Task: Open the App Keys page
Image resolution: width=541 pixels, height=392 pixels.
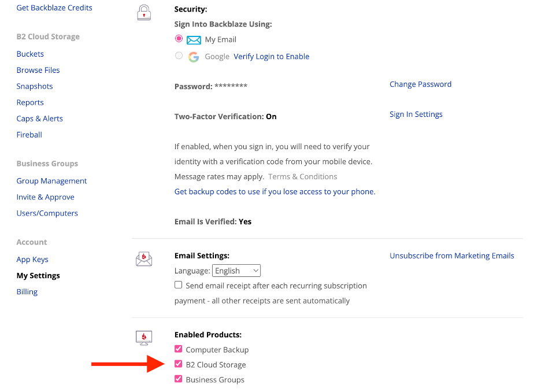Action: click(32, 260)
